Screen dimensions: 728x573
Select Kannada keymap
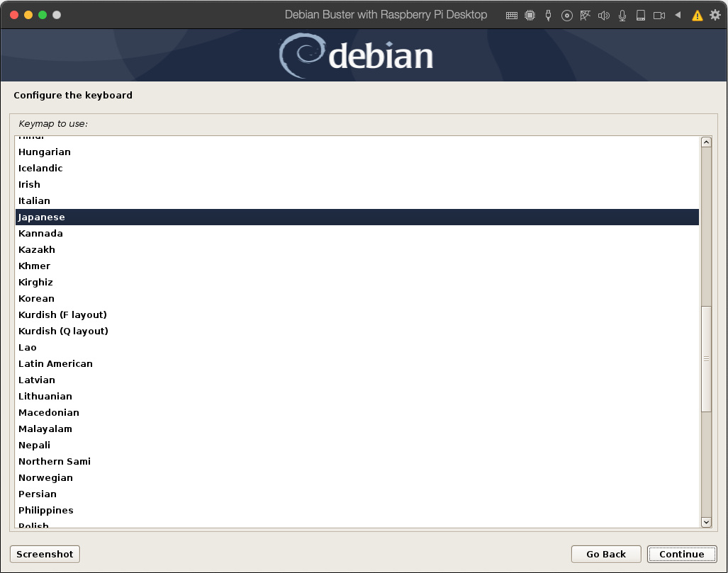[357, 233]
